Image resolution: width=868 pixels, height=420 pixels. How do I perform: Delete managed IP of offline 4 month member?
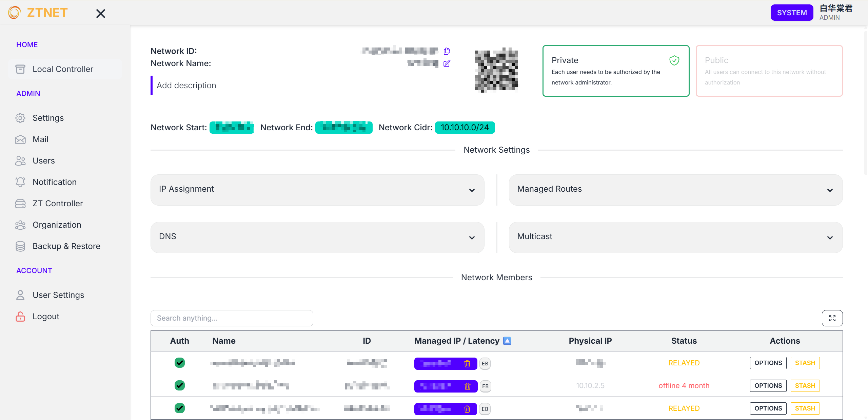(468, 386)
